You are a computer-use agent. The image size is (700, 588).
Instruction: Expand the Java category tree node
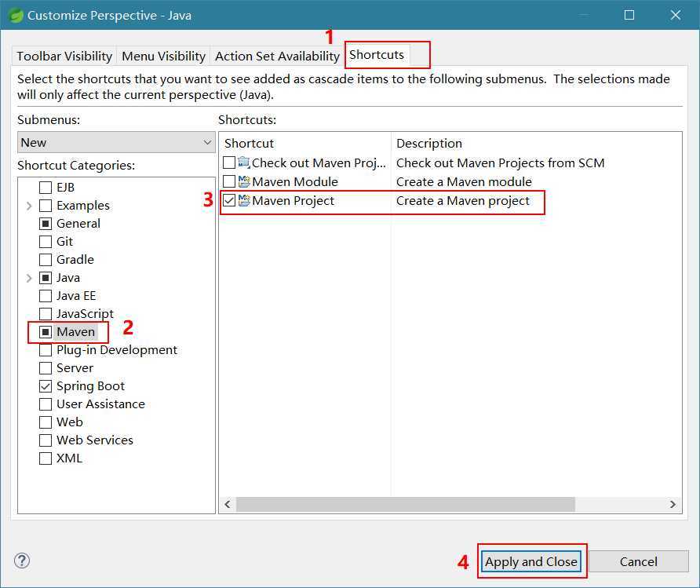click(29, 278)
